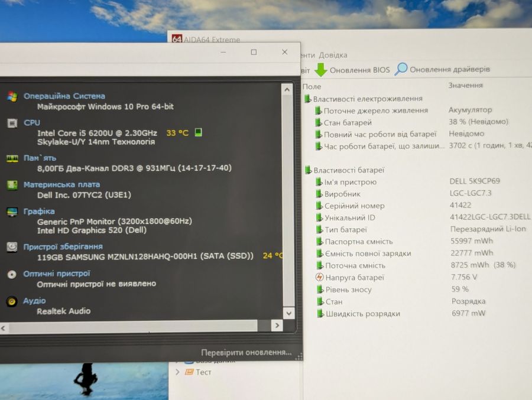Viewport: 532px width, 400px height.
Task: Click the icon beside Поточна ємність
Action: click(x=320, y=265)
